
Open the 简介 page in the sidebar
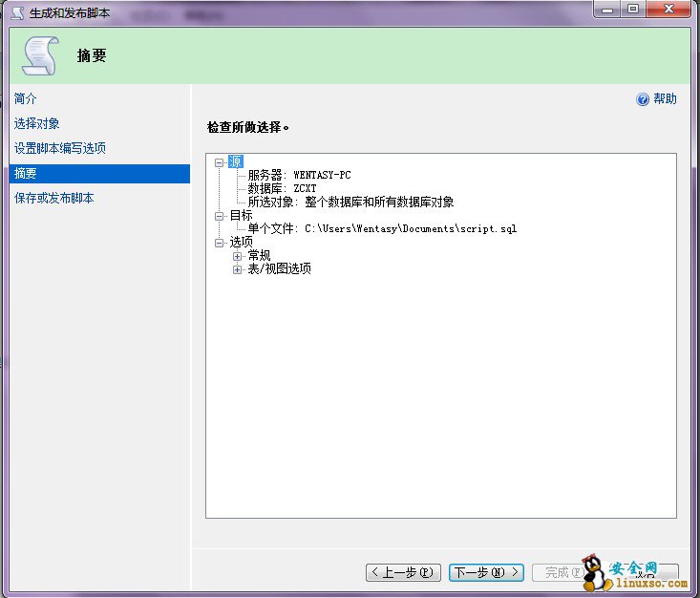click(x=26, y=98)
